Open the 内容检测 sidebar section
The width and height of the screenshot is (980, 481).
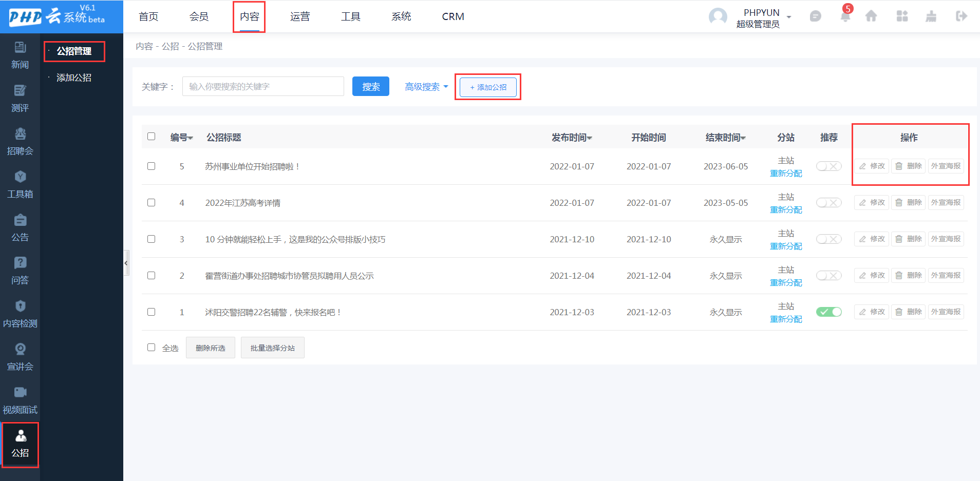click(x=20, y=314)
